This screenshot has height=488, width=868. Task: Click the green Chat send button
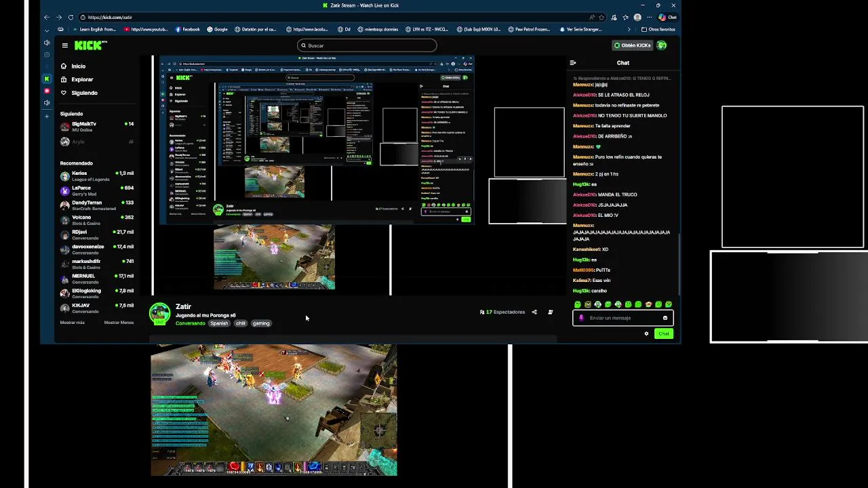click(664, 333)
